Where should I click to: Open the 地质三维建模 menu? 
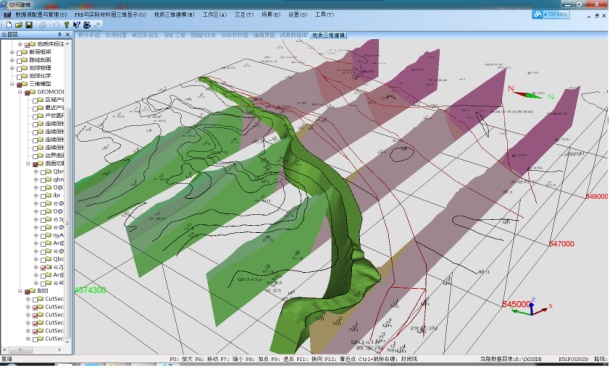coord(174,15)
